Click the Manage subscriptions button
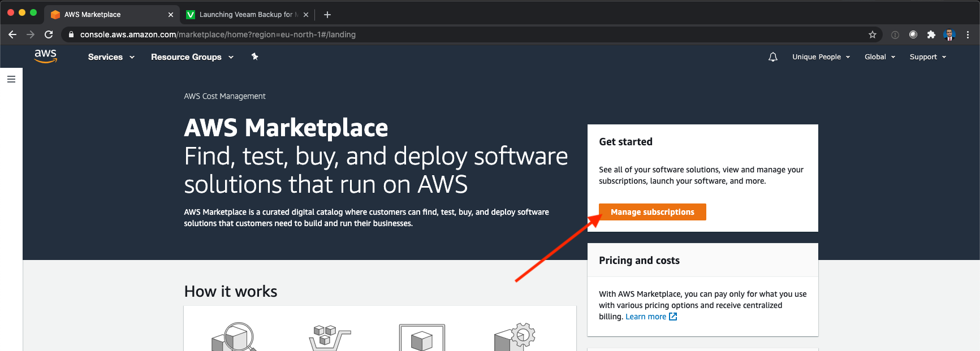980x351 pixels. click(x=653, y=212)
